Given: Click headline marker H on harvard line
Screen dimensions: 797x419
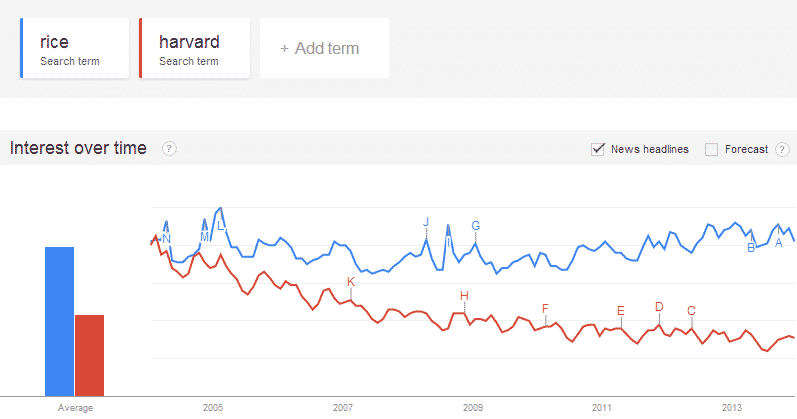Looking at the screenshot, I should click(464, 295).
